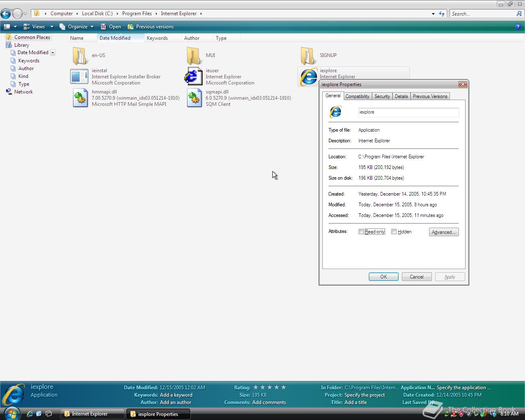Sort by the Name column header
525x420 pixels.
82,38
